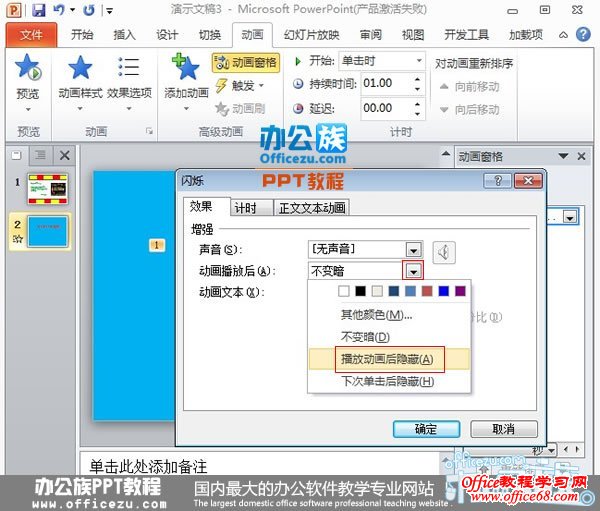Click the help button in 闪烁 dialog
The height and width of the screenshot is (511, 600).
coord(497,181)
